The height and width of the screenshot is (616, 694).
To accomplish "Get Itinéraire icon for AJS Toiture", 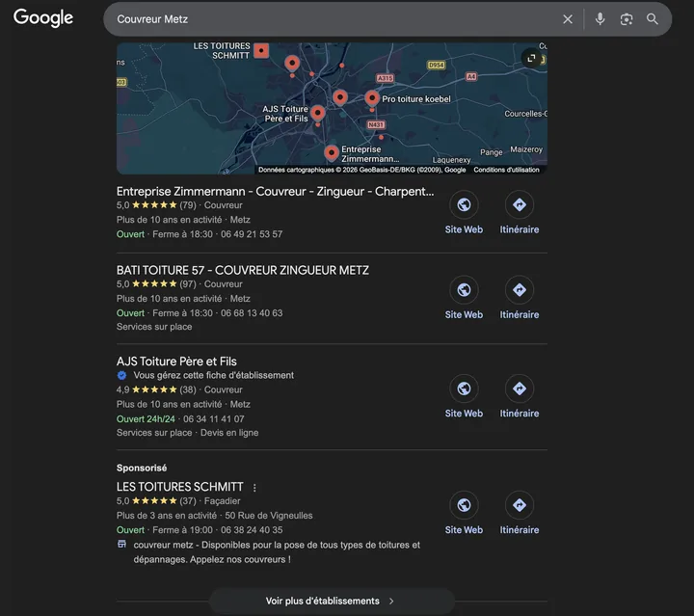I will 520,388.
